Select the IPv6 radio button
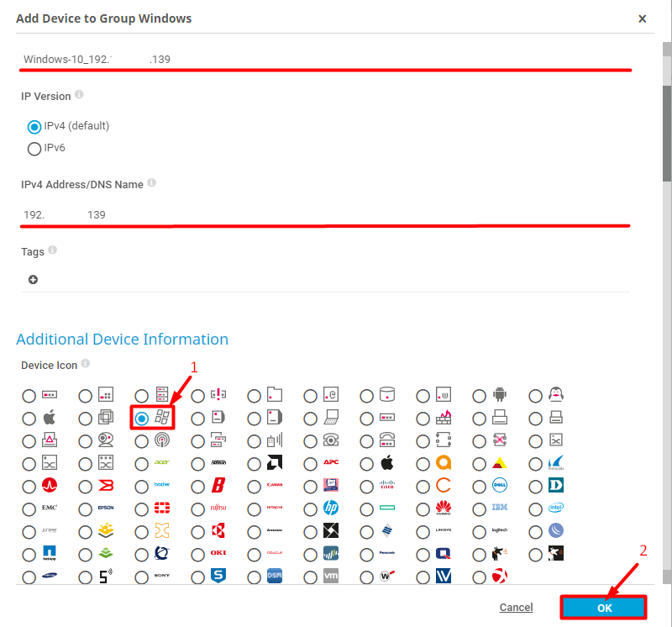Screen dimensions: 672x627 pos(34,150)
